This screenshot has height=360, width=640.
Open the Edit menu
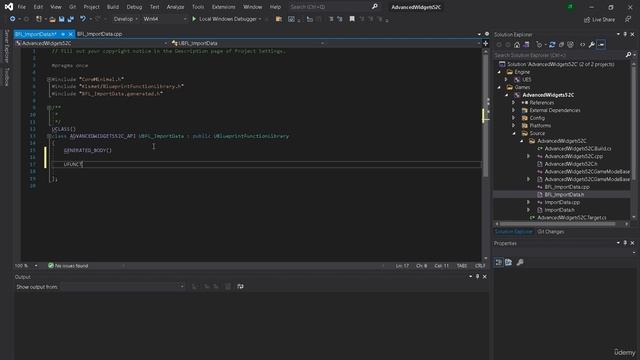[38, 7]
